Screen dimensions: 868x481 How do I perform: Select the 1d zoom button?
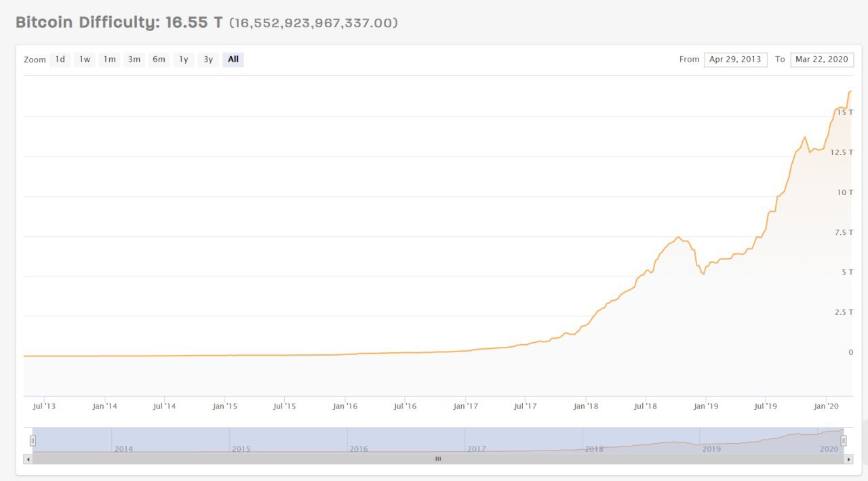(x=60, y=60)
